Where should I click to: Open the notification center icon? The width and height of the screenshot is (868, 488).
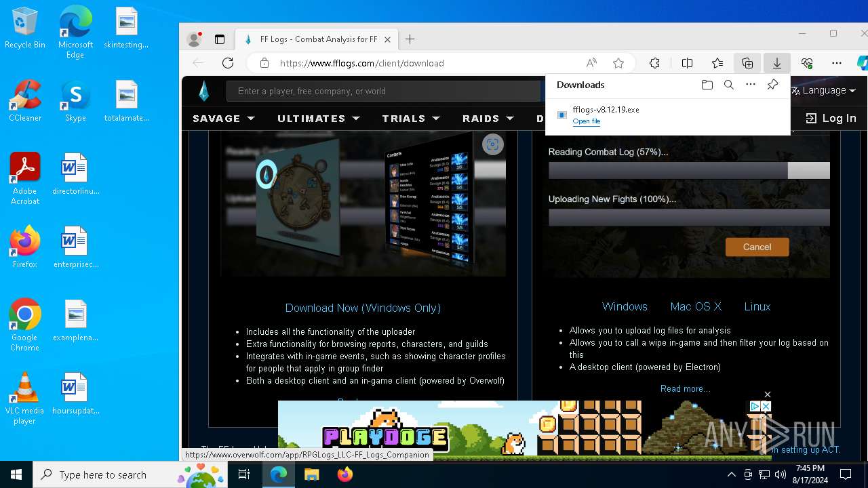[846, 474]
